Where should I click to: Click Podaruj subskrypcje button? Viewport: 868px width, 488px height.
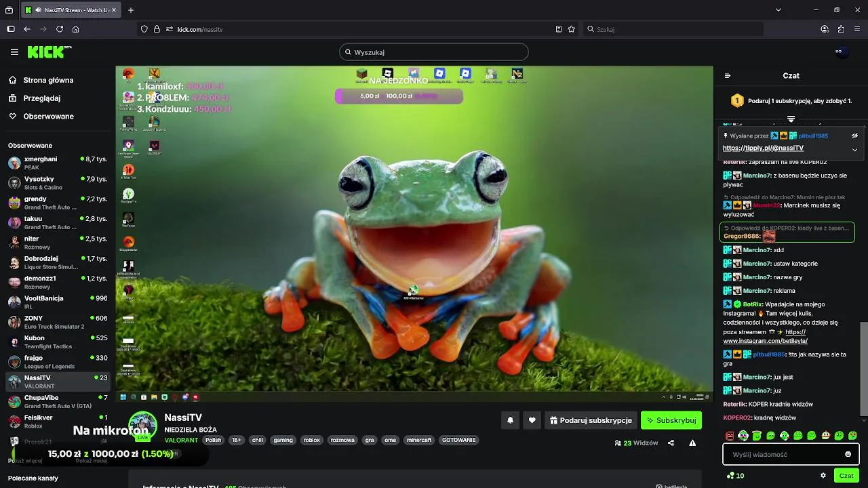click(x=591, y=420)
